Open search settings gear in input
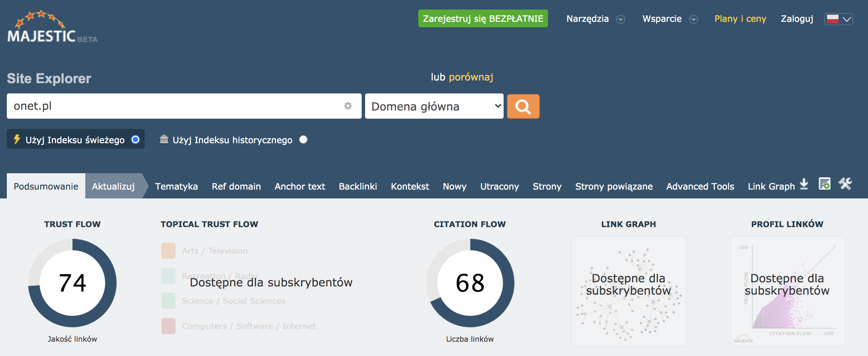Screen dimensions: 868x356 tap(348, 106)
